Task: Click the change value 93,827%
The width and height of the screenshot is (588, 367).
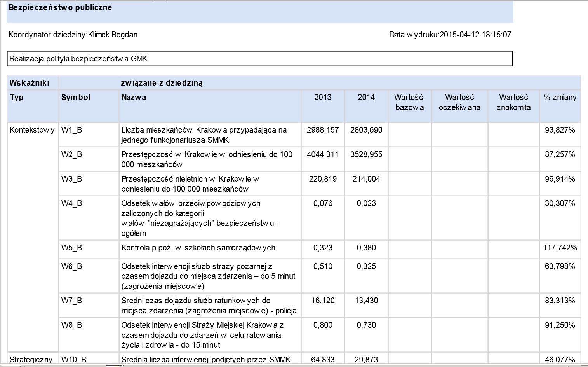Action: coord(560,130)
